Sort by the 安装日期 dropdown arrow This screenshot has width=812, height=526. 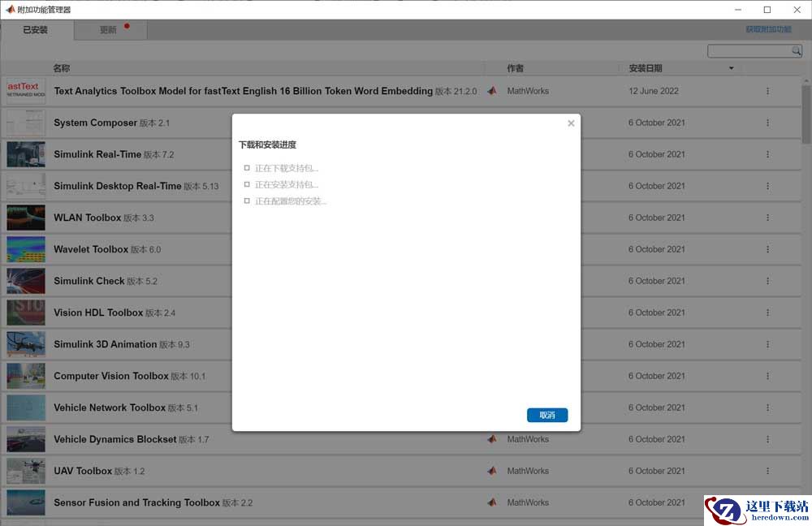[x=732, y=68]
